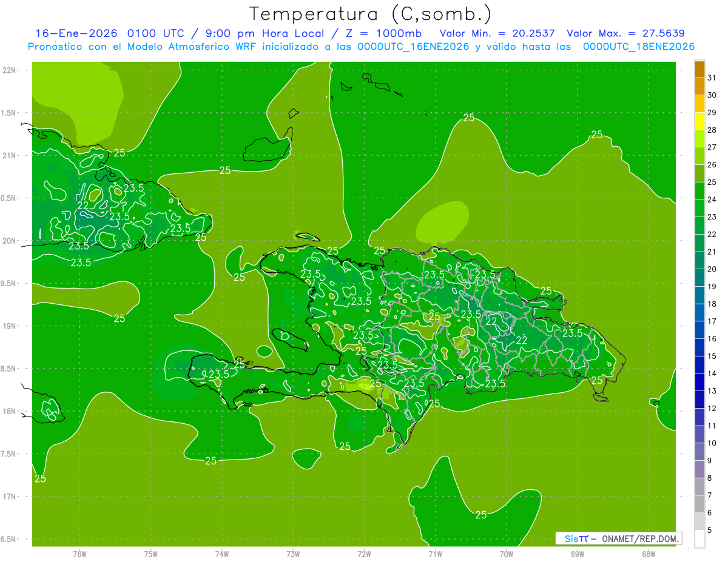Click the brown colorbar swatch above 31
Image resolution: width=728 pixels, height=562 pixels.
tap(699, 69)
